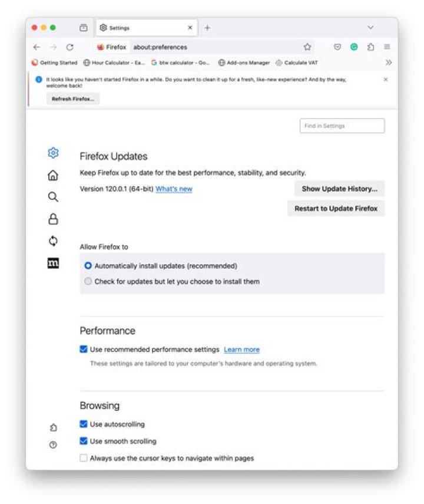Show more bookmarks with the overflow chevron

coord(388,62)
